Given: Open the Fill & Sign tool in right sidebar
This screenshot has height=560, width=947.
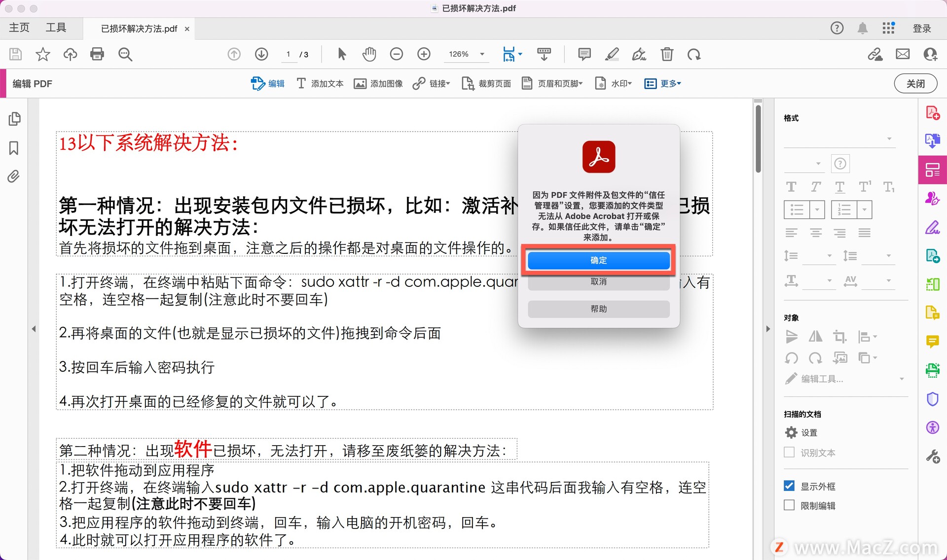Looking at the screenshot, I should tap(932, 227).
